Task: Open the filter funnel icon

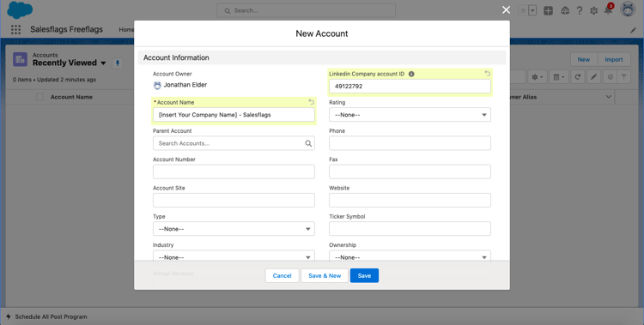Action: 624,76
